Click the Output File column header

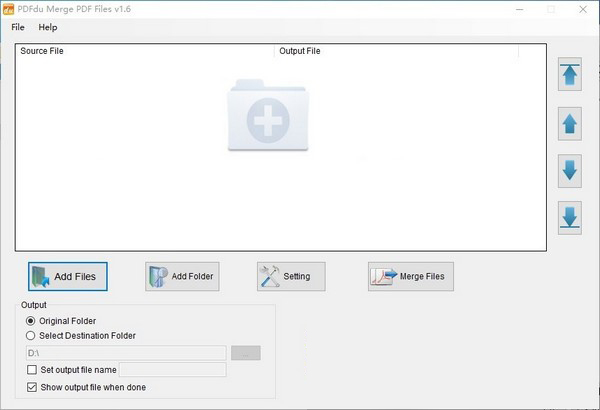tap(396, 51)
